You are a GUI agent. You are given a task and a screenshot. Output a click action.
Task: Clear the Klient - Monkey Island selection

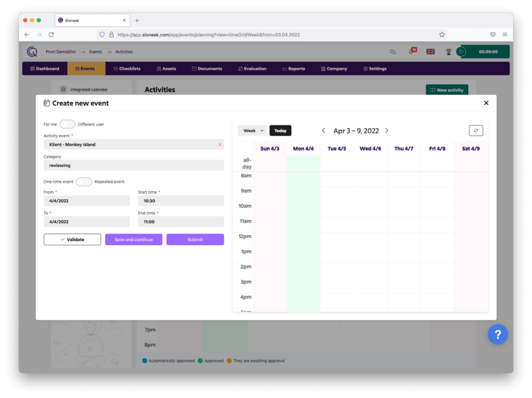click(x=219, y=144)
